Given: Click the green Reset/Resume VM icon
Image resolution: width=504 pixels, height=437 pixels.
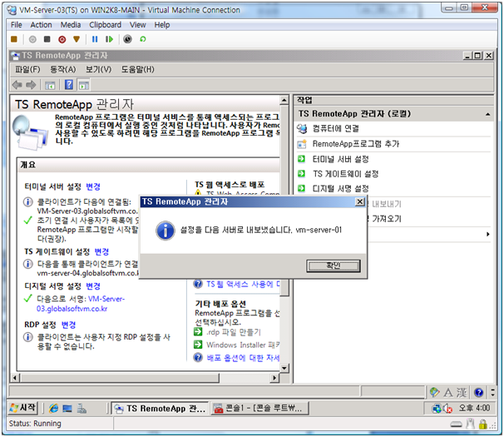Looking at the screenshot, I should pyautogui.click(x=109, y=39).
